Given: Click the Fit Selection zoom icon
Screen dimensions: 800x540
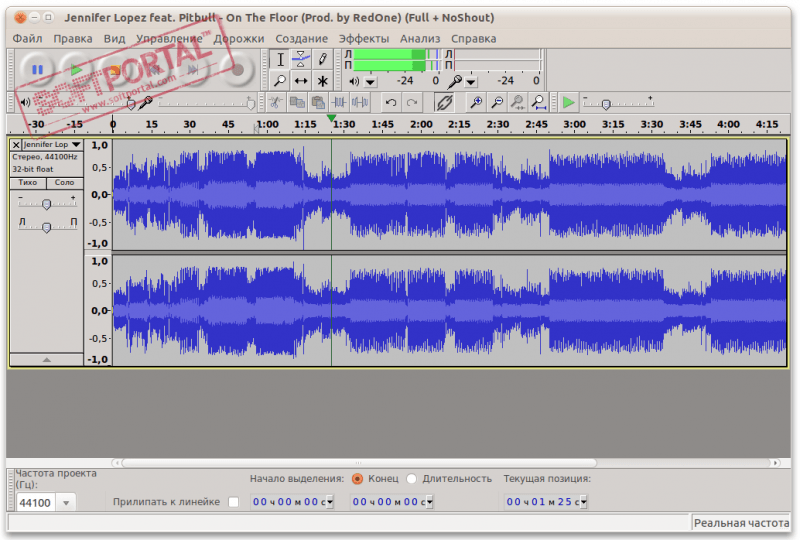Looking at the screenshot, I should coord(517,103).
